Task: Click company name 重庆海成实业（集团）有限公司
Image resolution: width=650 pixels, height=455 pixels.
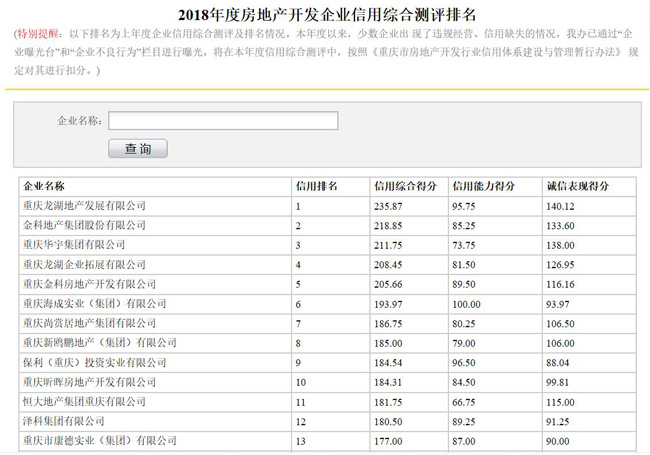Action: click(x=95, y=304)
